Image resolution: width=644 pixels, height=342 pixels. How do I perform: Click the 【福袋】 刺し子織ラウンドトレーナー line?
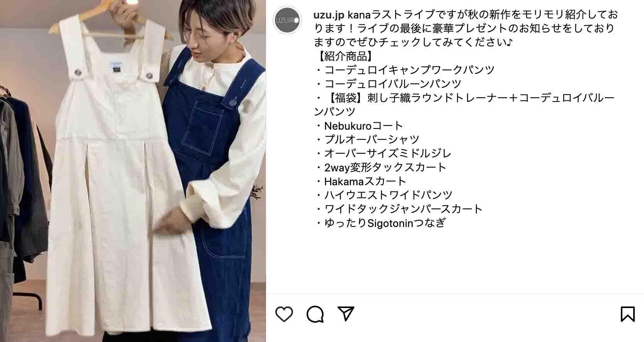[464, 98]
